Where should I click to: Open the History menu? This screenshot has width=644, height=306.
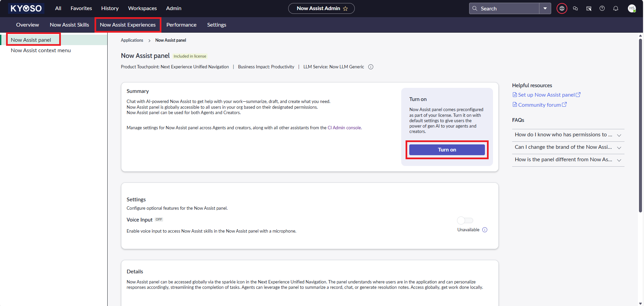(110, 8)
